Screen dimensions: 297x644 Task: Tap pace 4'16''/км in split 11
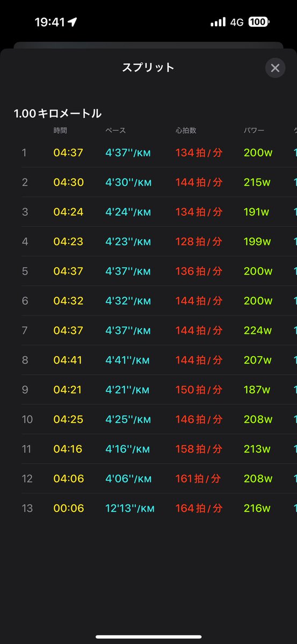[x=128, y=449]
